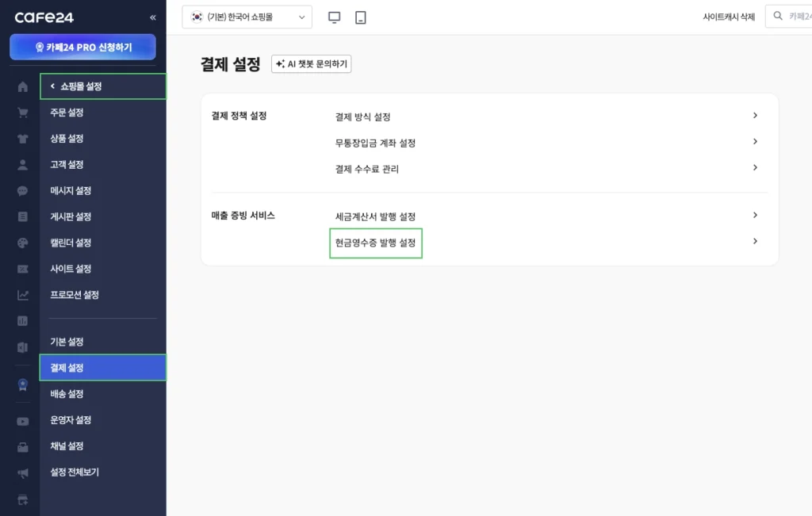Open the AI 챗봇 문의하기 button
This screenshot has width=812, height=516.
[x=311, y=64]
